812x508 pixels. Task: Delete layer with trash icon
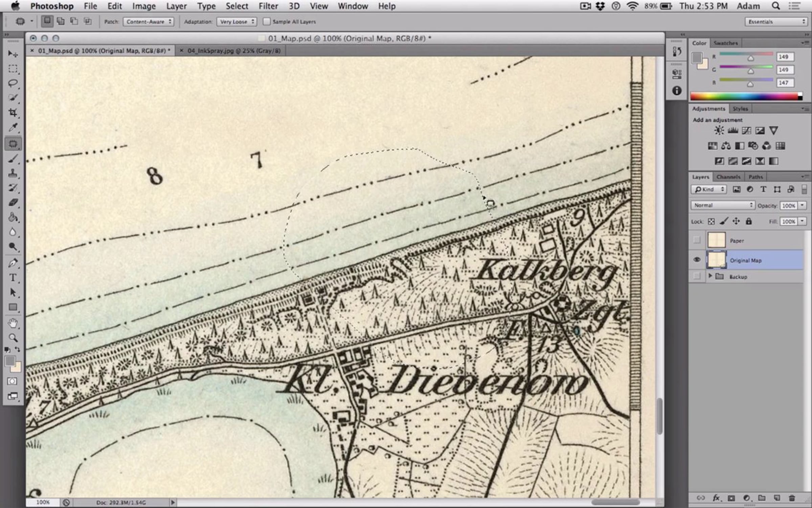pyautogui.click(x=792, y=498)
